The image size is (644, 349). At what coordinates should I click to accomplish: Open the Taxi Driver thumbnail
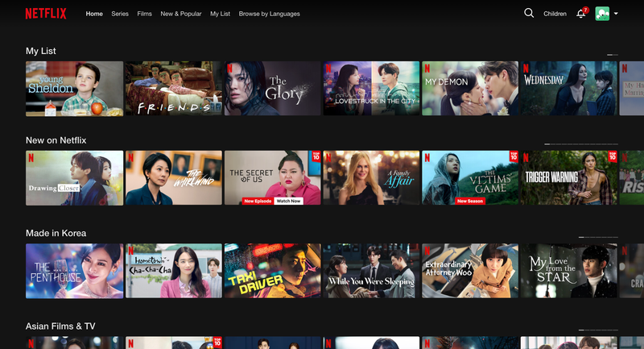click(x=272, y=271)
